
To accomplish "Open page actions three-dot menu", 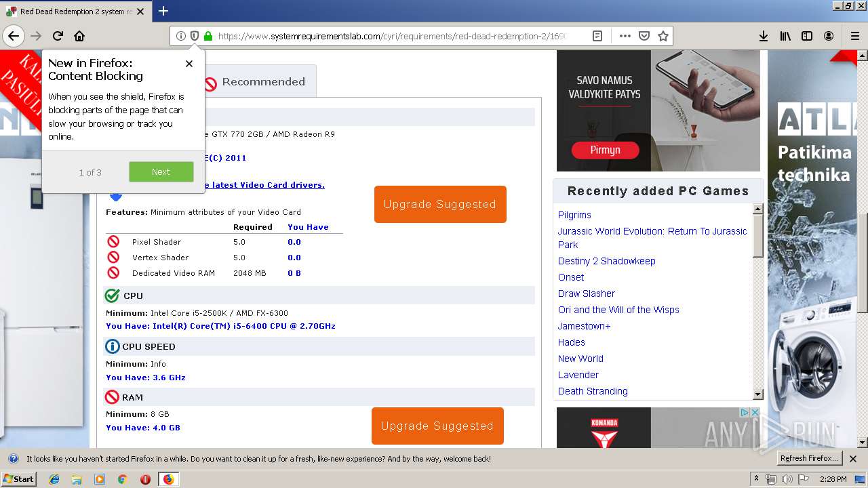I will (625, 36).
